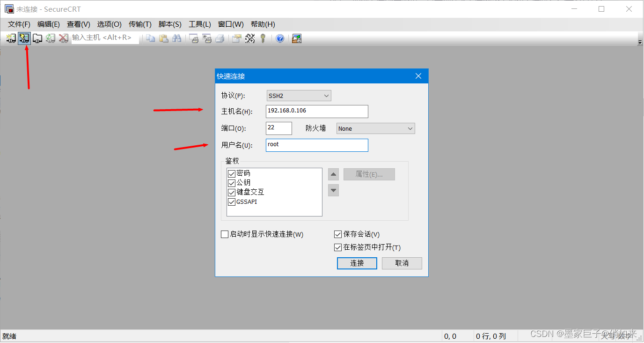Click the Print Selection toolbar icon
This screenshot has width=644, height=343.
point(207,38)
